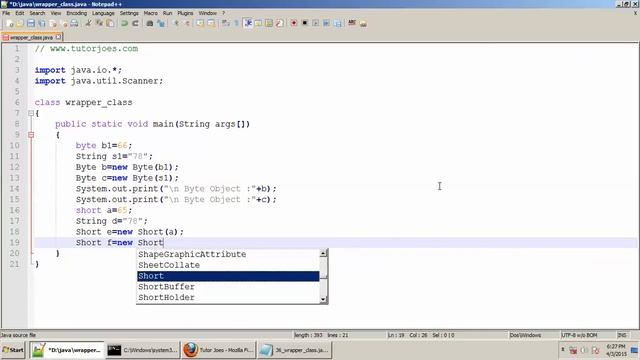The width and height of the screenshot is (640, 360).
Task: Click the Redo toolbar icon
Action: 135,23
